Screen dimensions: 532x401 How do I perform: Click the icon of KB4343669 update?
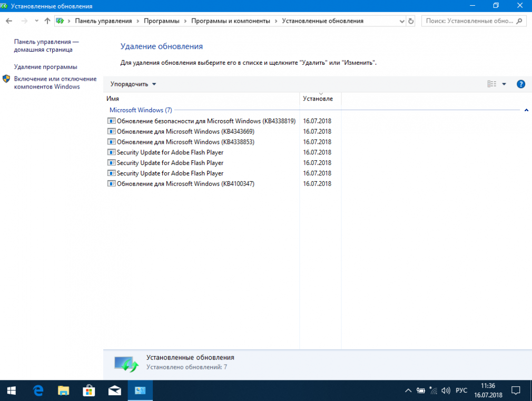(x=111, y=131)
